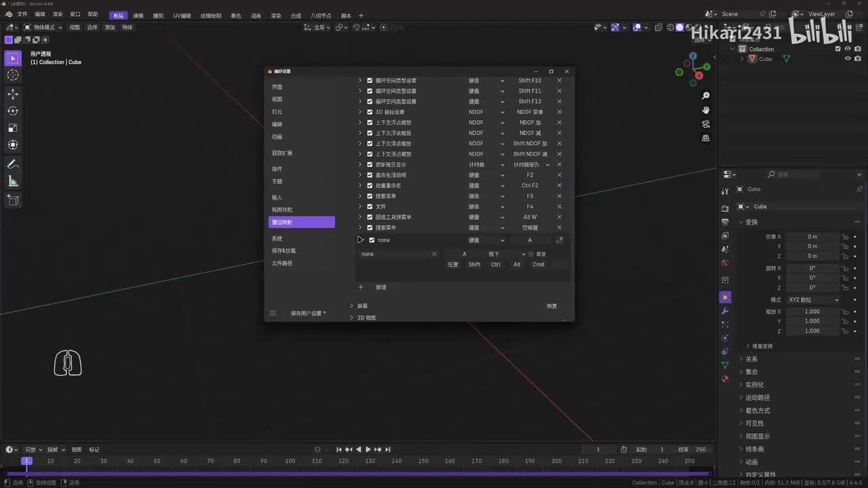Uncheck the 3D 鼠标设置 keymap checkbox
Viewport: 868px width, 488px height.
pyautogui.click(x=370, y=112)
